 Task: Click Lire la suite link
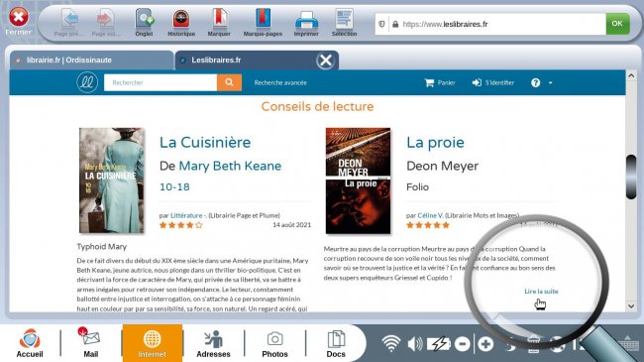pyautogui.click(x=541, y=292)
